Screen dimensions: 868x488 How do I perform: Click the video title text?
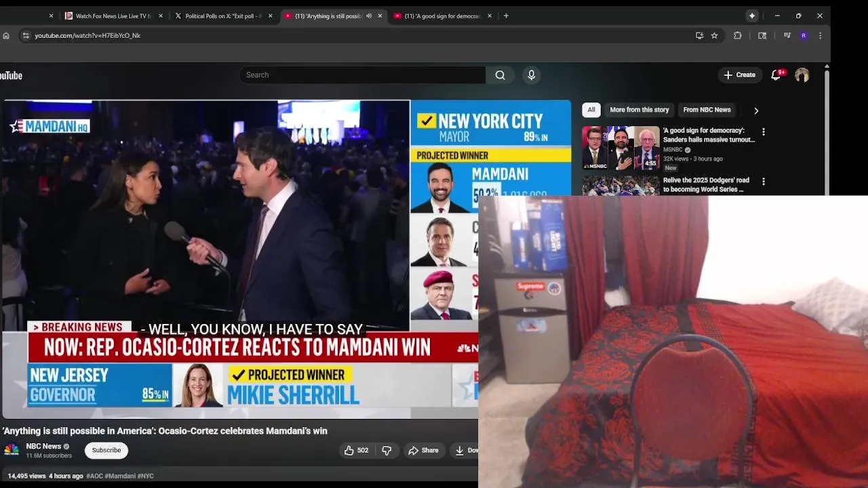click(x=165, y=431)
